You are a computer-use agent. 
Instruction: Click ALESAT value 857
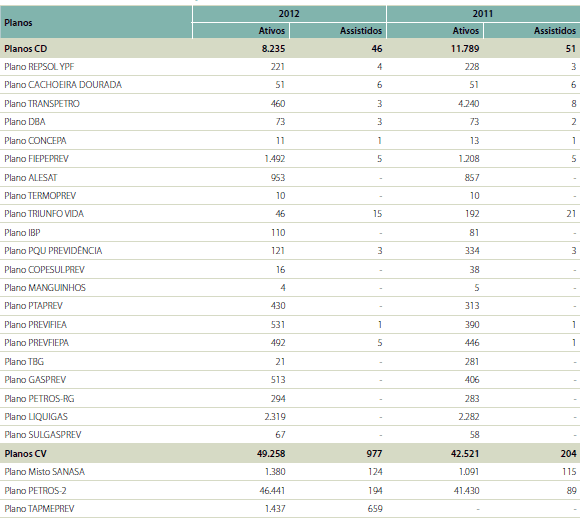pos(472,178)
